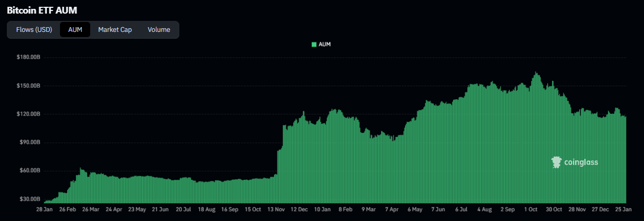Screen dimensions: 644x221
Task: Click the 28 Jan x-axis date label
Action: tap(44, 210)
